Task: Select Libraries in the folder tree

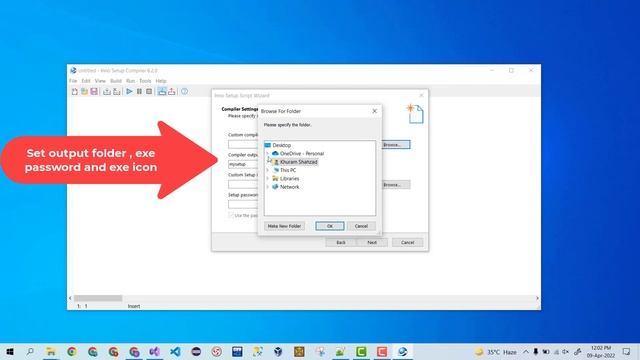Action: (289, 179)
